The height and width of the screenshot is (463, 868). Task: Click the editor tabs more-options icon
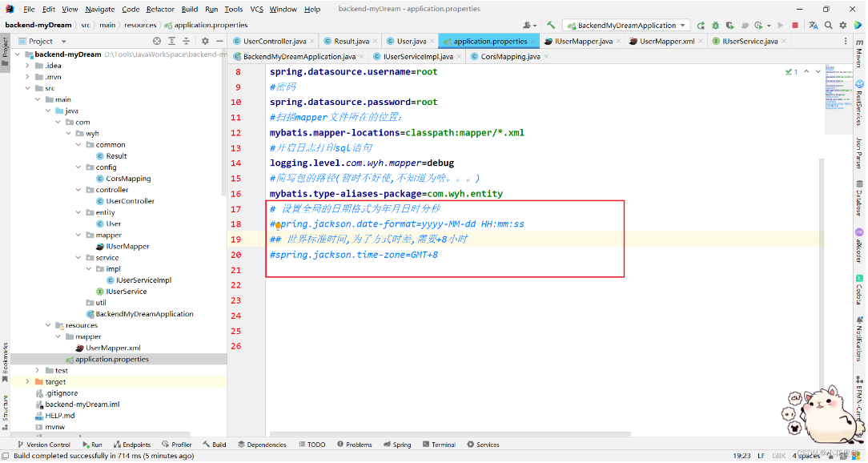click(x=846, y=41)
